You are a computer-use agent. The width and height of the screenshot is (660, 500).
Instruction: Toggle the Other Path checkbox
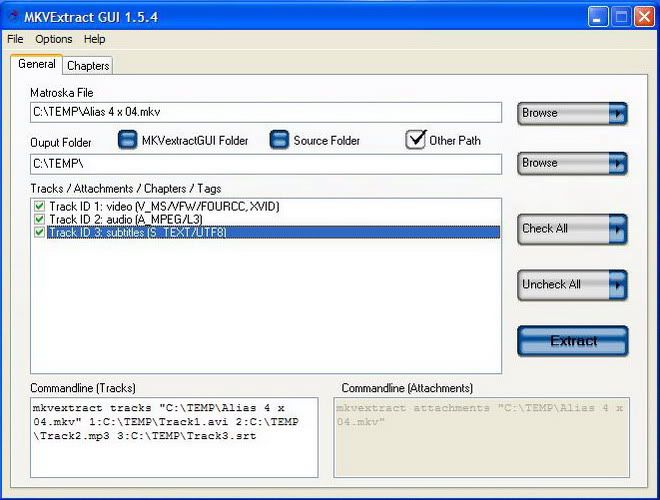pyautogui.click(x=415, y=140)
